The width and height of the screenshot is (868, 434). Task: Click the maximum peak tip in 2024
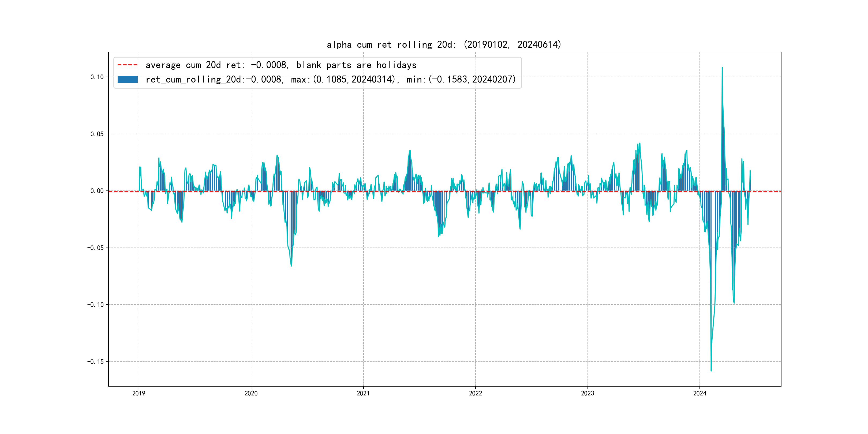pos(722,68)
